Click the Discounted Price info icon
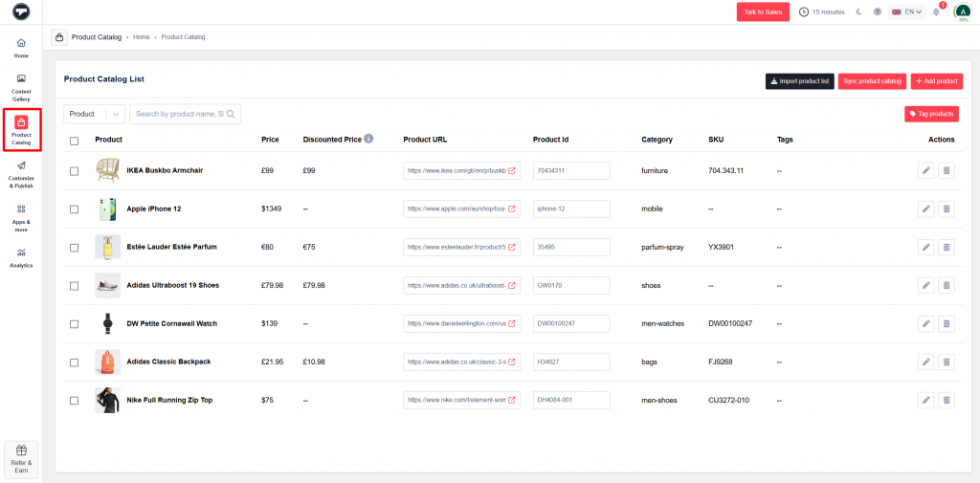The image size is (980, 483). pos(368,139)
